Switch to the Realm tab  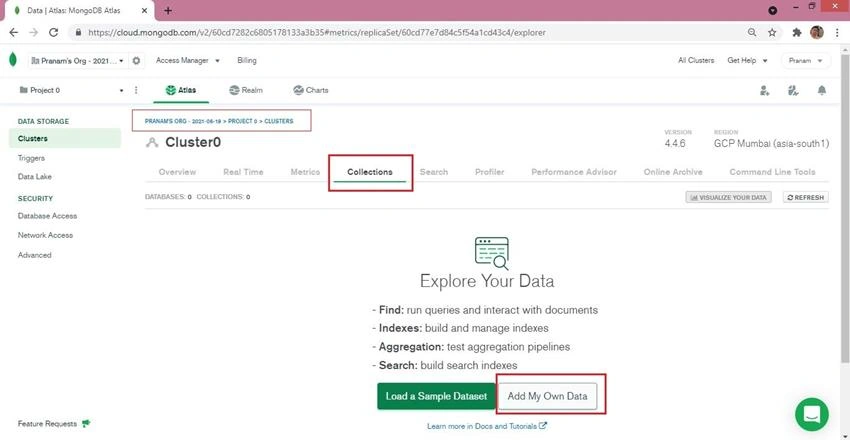pos(246,90)
